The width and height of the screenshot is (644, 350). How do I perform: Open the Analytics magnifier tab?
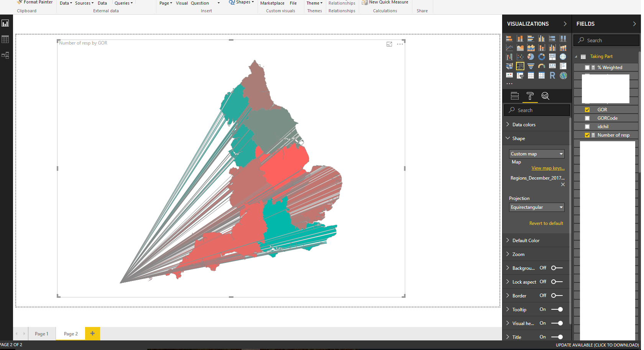click(x=545, y=96)
